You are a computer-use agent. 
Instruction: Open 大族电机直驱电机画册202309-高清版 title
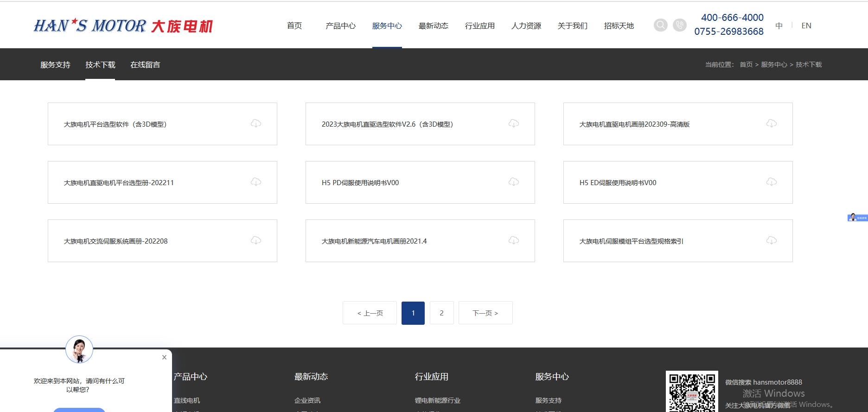(x=634, y=124)
